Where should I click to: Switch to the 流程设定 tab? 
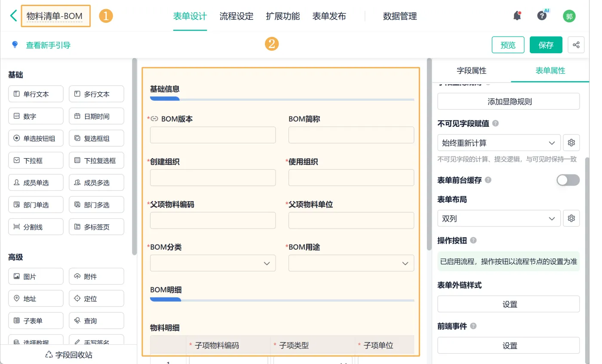pyautogui.click(x=236, y=16)
